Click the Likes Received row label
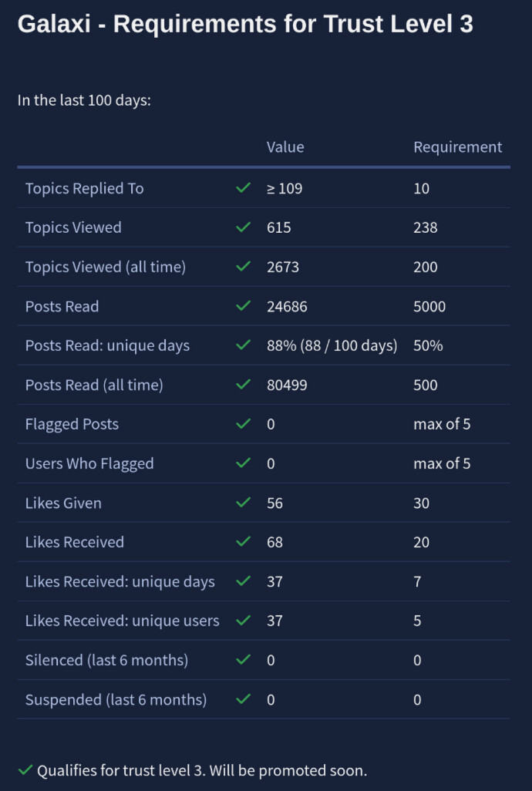This screenshot has width=532, height=791. click(74, 542)
